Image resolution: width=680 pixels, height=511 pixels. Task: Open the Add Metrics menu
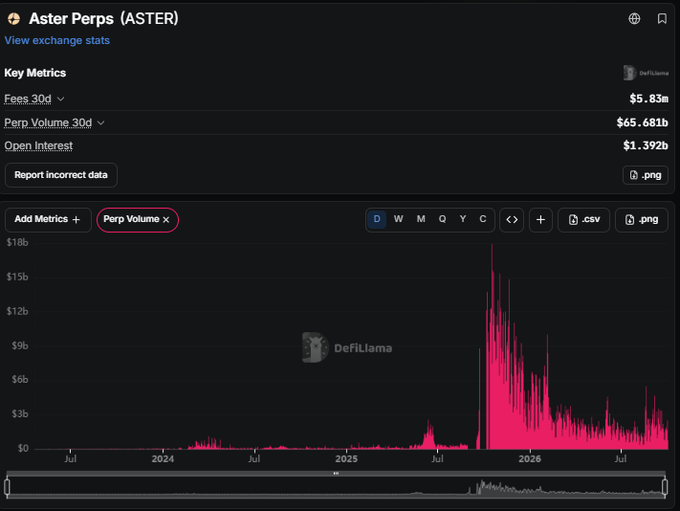pyautogui.click(x=48, y=219)
